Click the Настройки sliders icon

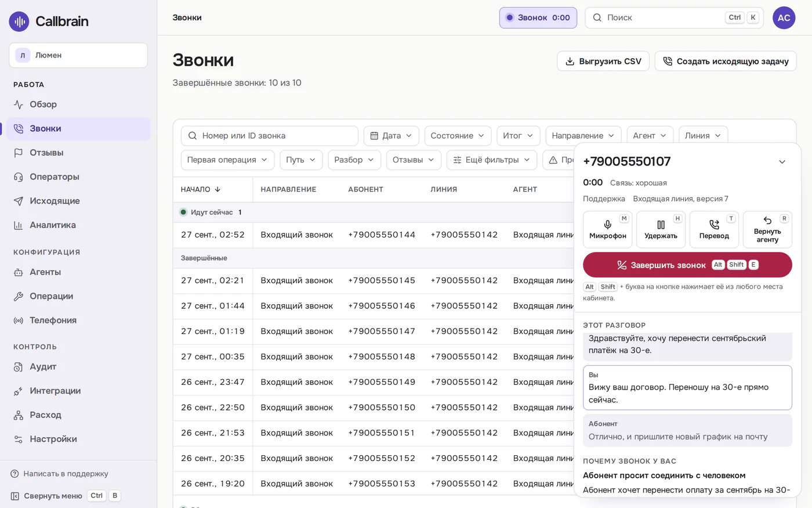point(19,439)
